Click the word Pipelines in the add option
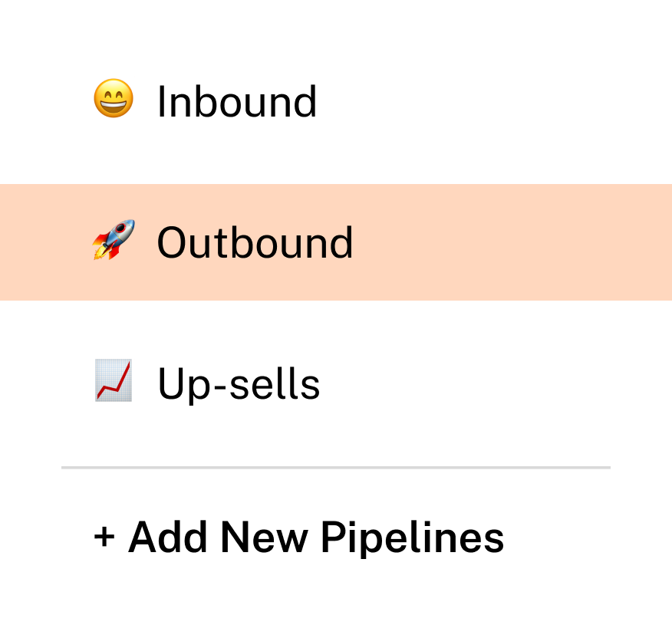This screenshot has width=672, height=638. click(412, 538)
